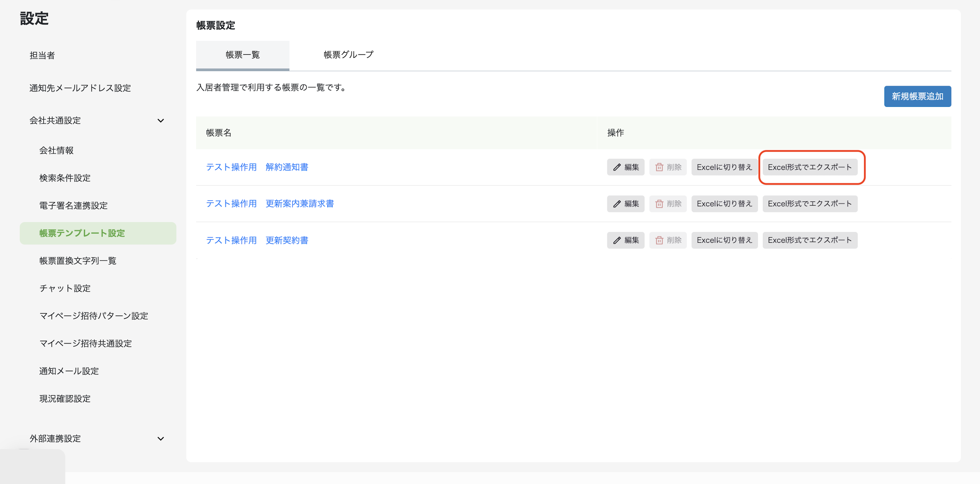Open the 帳票一覧 tab
980x484 pixels.
coord(242,55)
